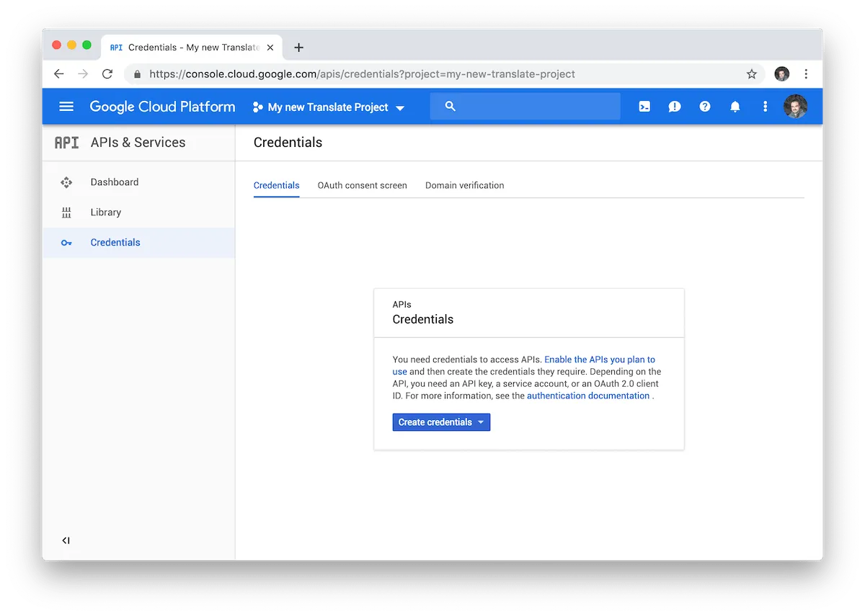Collapse the sidebar with the arrow icon

tap(66, 540)
